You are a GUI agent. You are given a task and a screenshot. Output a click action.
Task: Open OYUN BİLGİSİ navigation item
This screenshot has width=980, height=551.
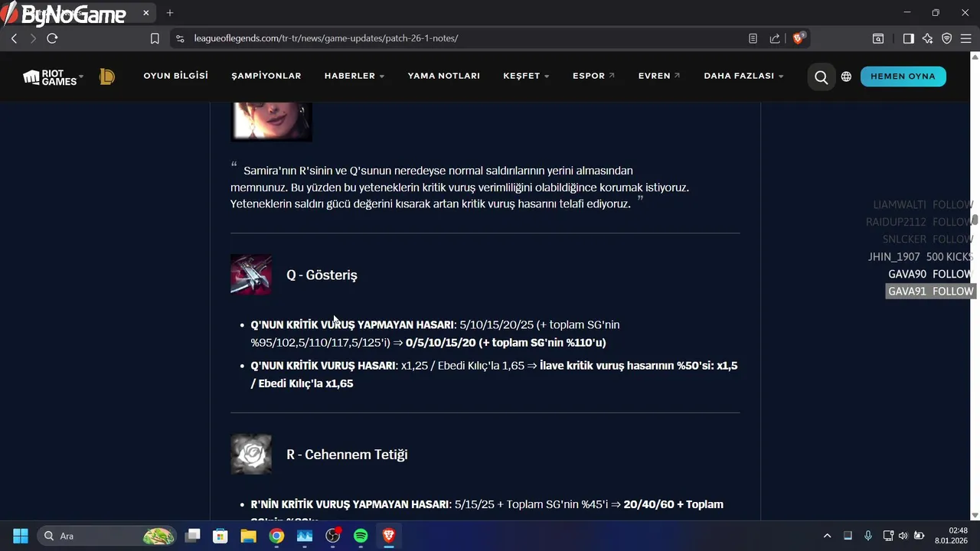pos(175,76)
